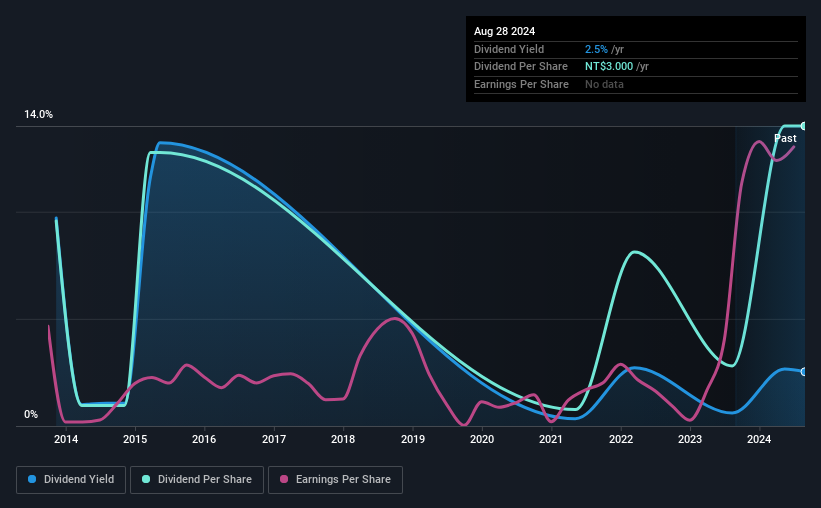The height and width of the screenshot is (508, 821).
Task: Click the 2023 x-axis label
Action: coord(690,439)
